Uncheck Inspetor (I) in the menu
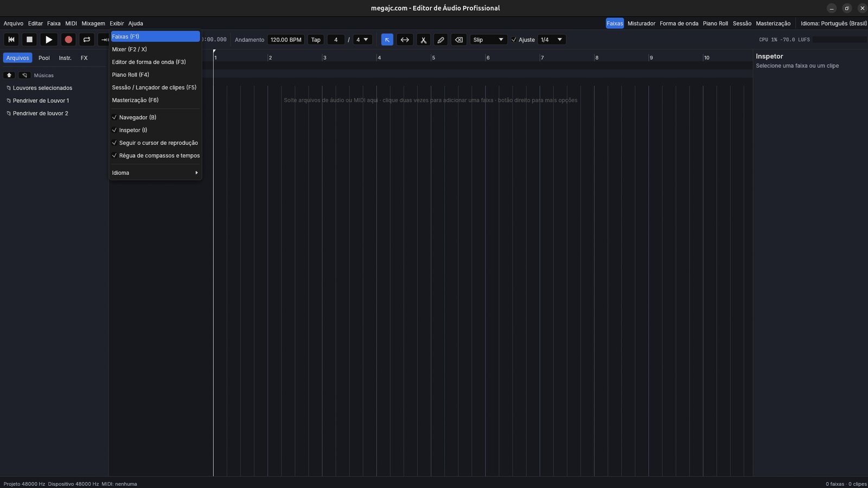The height and width of the screenshot is (488, 868). pyautogui.click(x=156, y=130)
